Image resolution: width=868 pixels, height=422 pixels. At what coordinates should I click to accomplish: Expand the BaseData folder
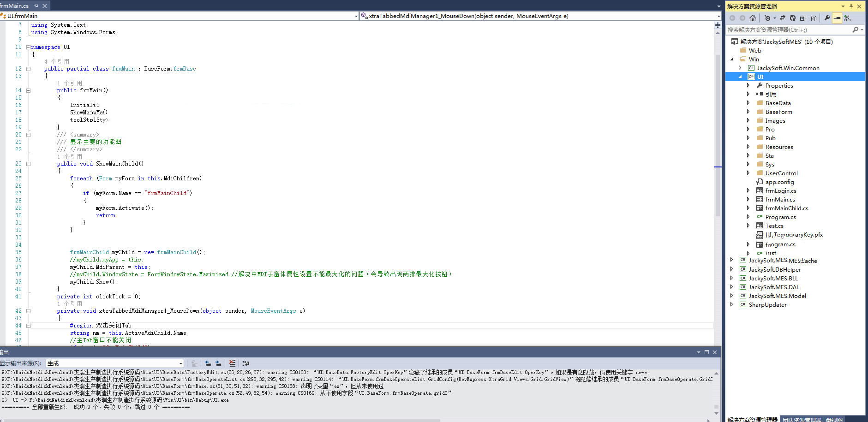[x=748, y=103]
